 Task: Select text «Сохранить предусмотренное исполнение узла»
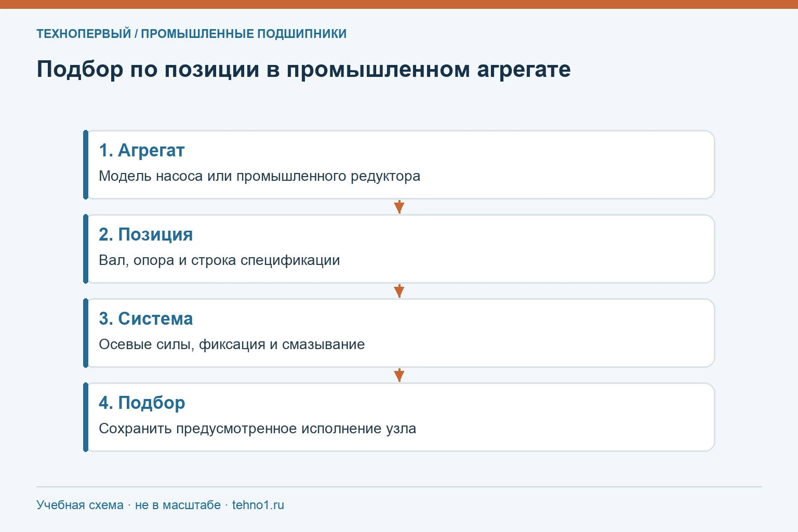257,429
